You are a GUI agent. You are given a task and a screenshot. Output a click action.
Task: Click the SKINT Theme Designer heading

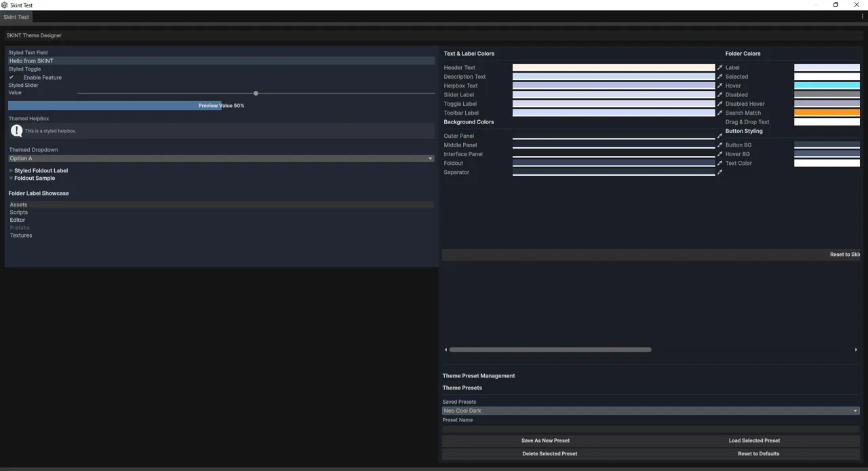point(34,35)
